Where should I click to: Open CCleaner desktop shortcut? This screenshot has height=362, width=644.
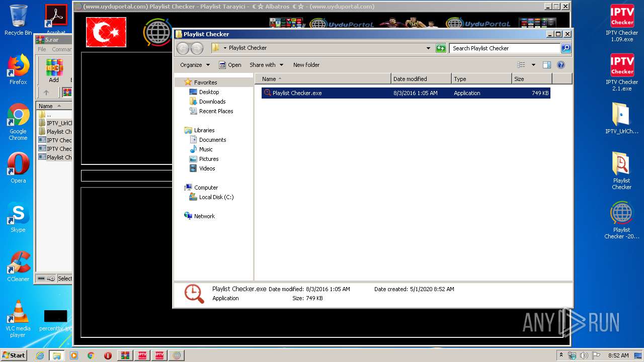pos(18,266)
